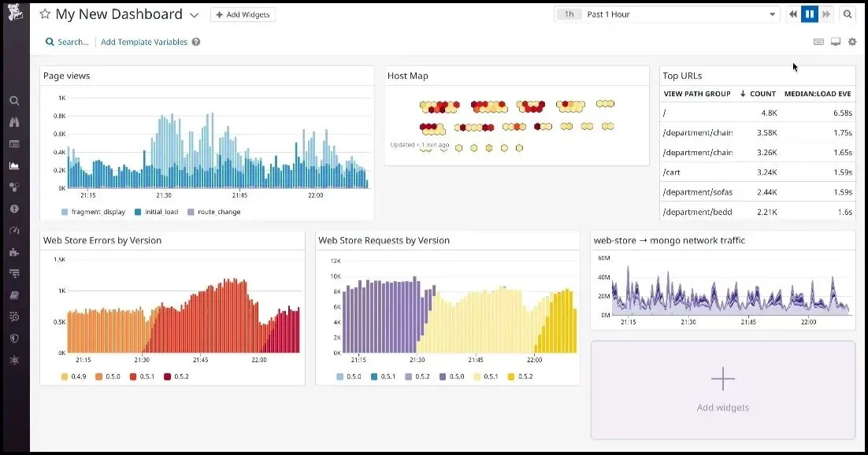Screen dimensions: 868x455
Task: Open the Metrics gauge sidebar icon
Action: click(x=14, y=231)
